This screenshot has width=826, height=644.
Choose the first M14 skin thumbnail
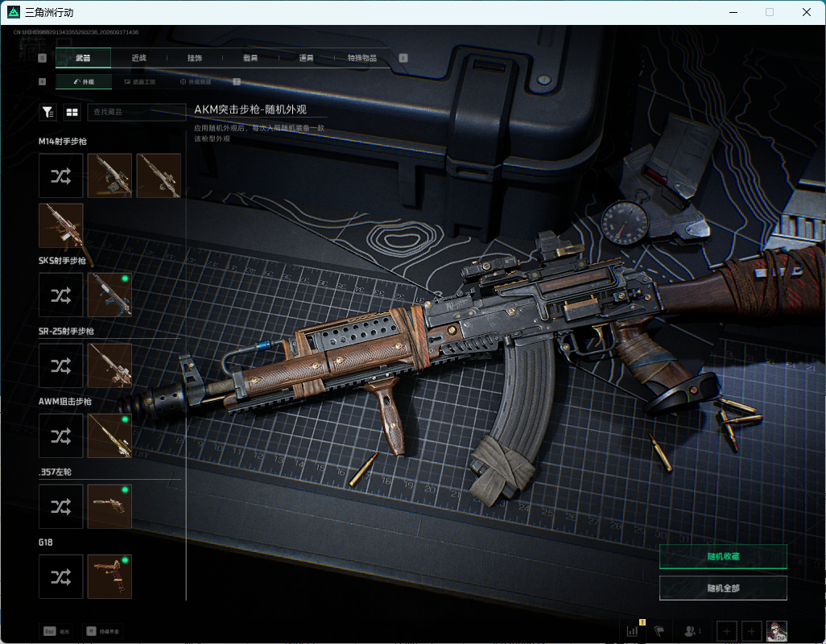109,175
